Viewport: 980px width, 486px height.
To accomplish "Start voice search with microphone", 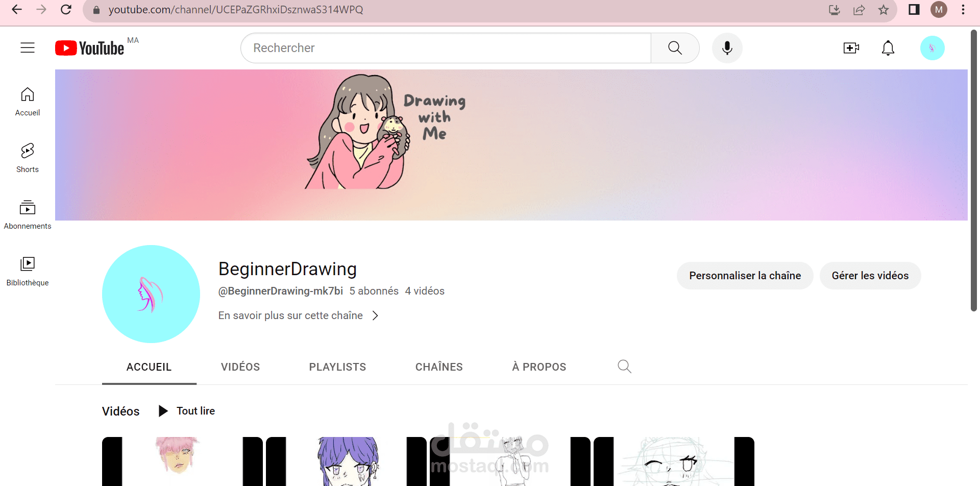I will pyautogui.click(x=727, y=48).
